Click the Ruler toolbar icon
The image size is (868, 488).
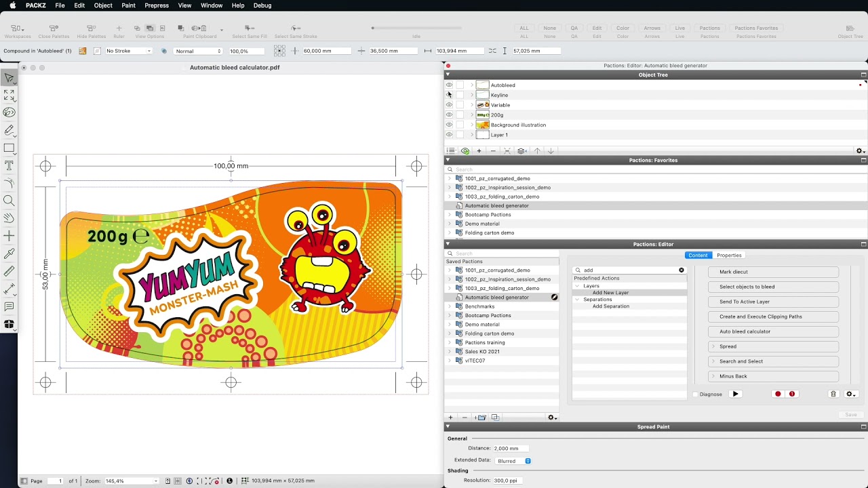(x=119, y=28)
